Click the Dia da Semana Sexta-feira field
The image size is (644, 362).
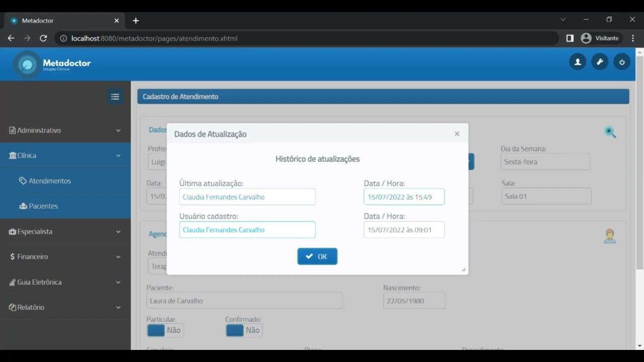[545, 162]
